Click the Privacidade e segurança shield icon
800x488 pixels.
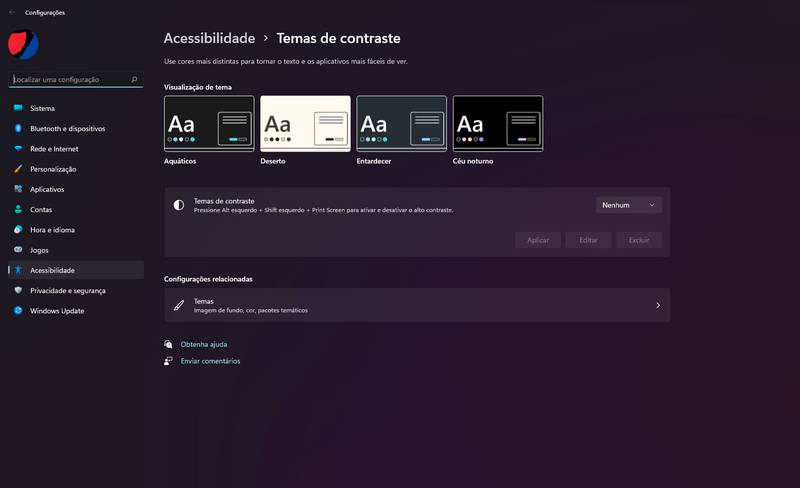(18, 290)
